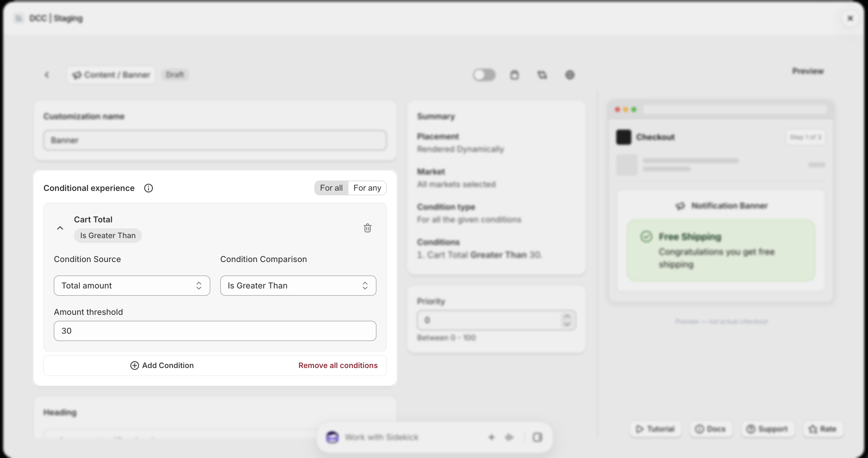Go back using the left arrow icon

pos(47,75)
